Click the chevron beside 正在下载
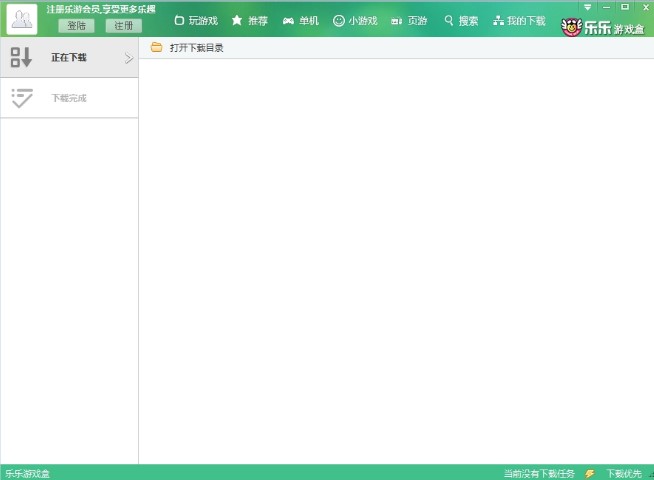The height and width of the screenshot is (480, 654). (x=129, y=58)
